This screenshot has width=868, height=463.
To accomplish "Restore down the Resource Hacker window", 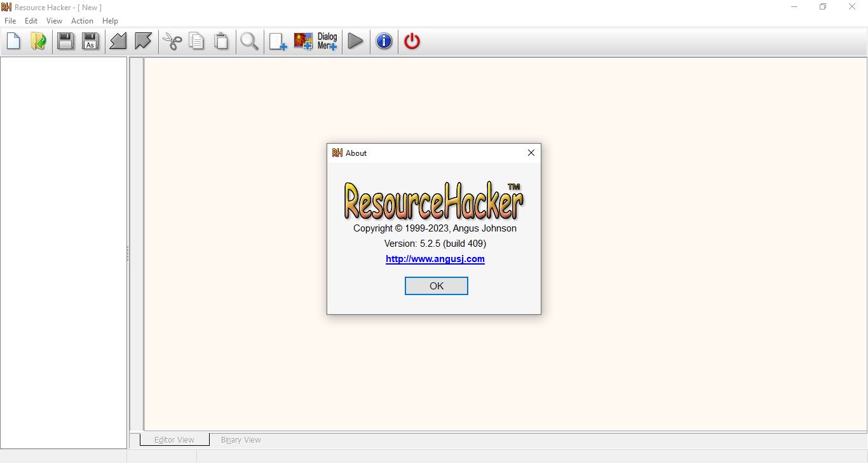I will coord(823,7).
